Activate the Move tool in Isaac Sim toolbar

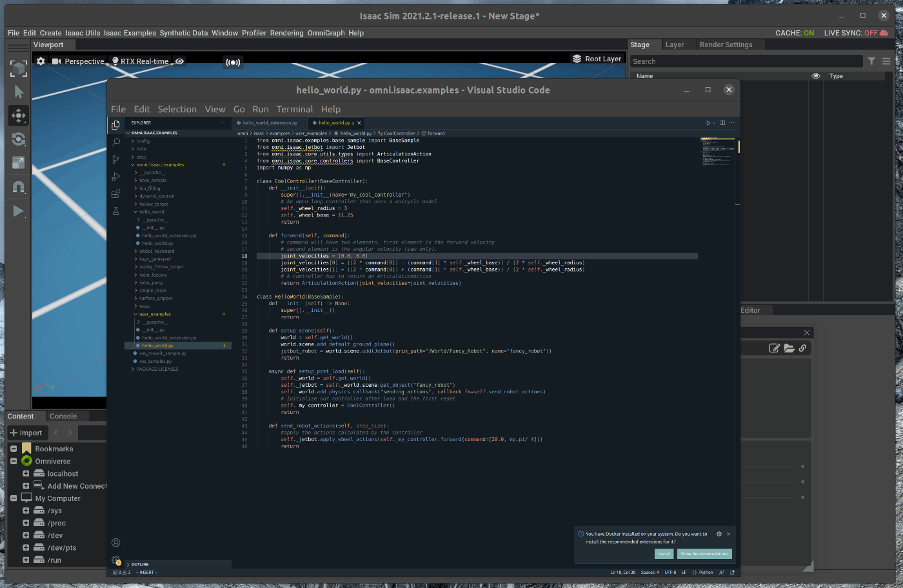click(19, 115)
